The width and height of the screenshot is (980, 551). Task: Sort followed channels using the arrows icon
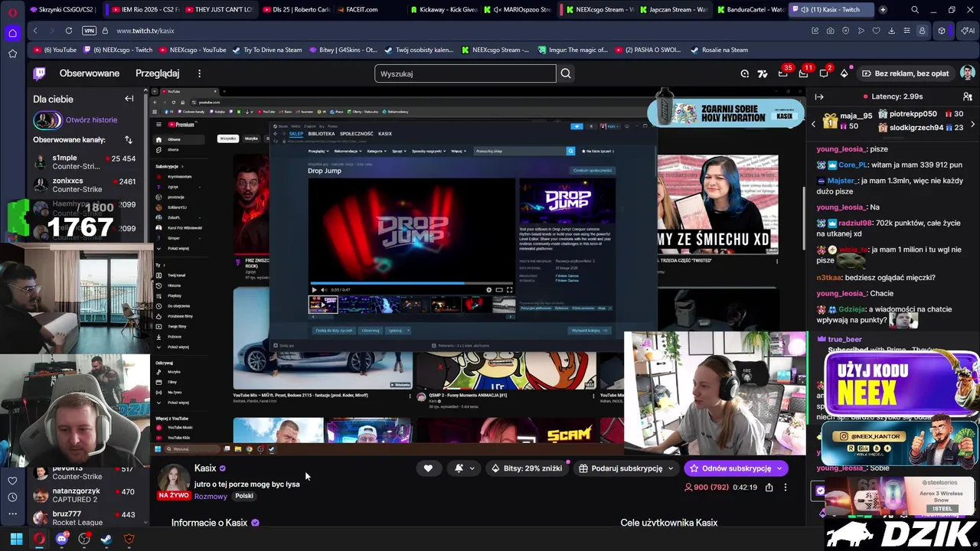(x=128, y=140)
